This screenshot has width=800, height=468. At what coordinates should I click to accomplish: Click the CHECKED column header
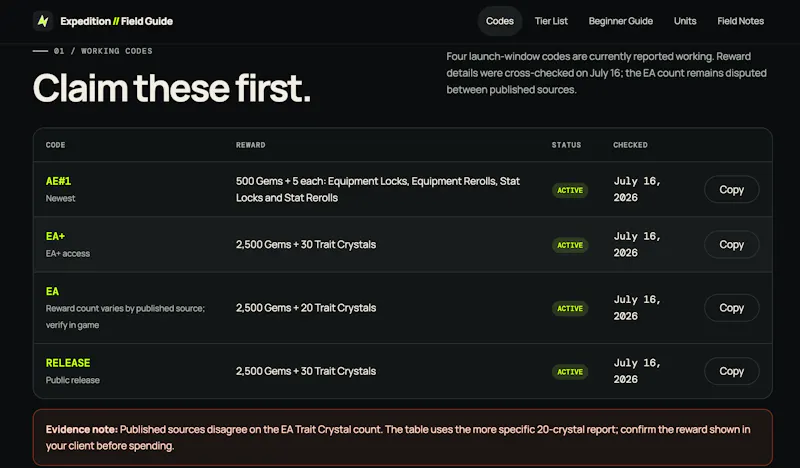(630, 145)
